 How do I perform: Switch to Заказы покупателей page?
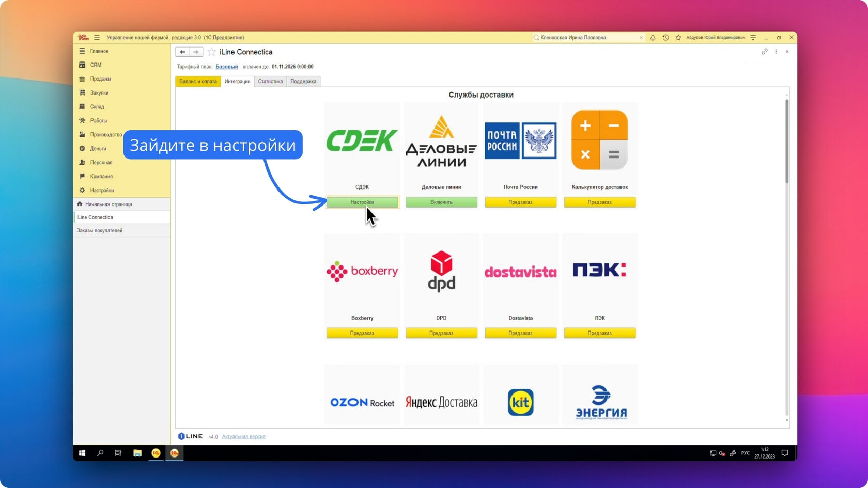pyautogui.click(x=122, y=231)
